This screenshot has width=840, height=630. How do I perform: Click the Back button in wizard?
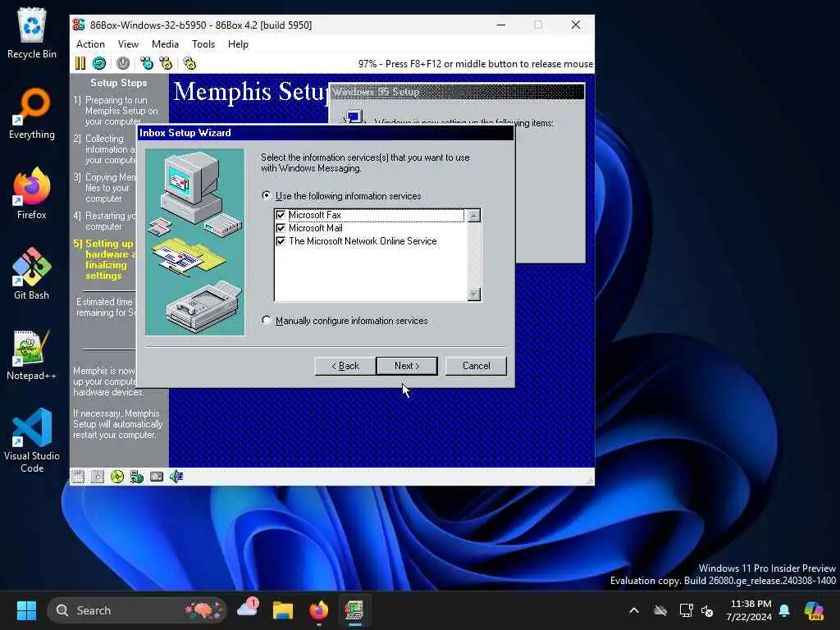coord(345,366)
